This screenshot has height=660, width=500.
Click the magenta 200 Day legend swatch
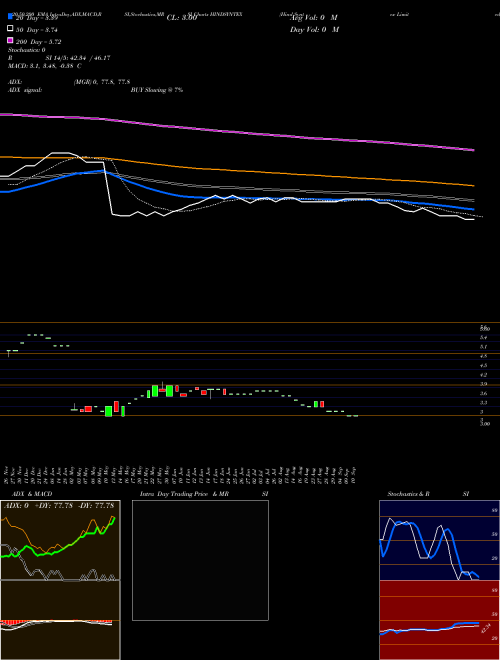pos(10,40)
